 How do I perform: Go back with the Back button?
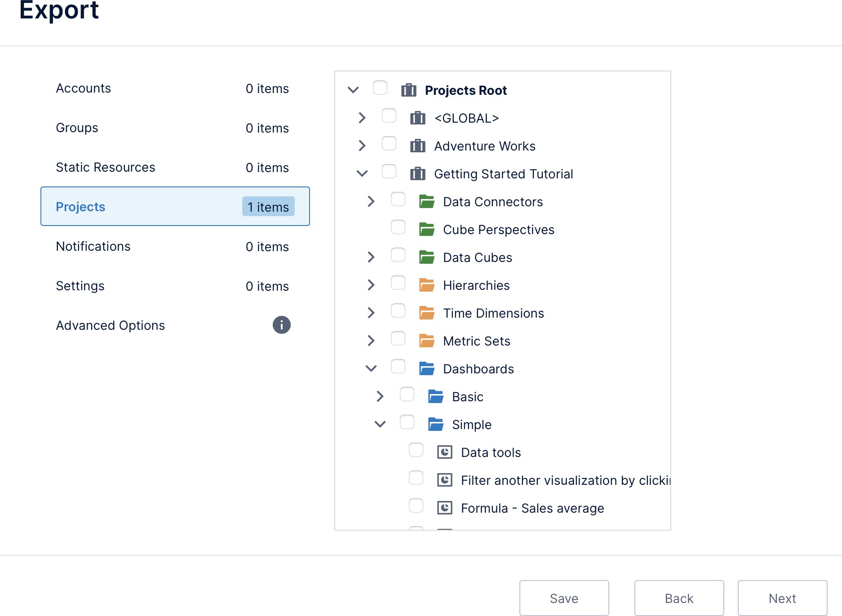click(679, 598)
